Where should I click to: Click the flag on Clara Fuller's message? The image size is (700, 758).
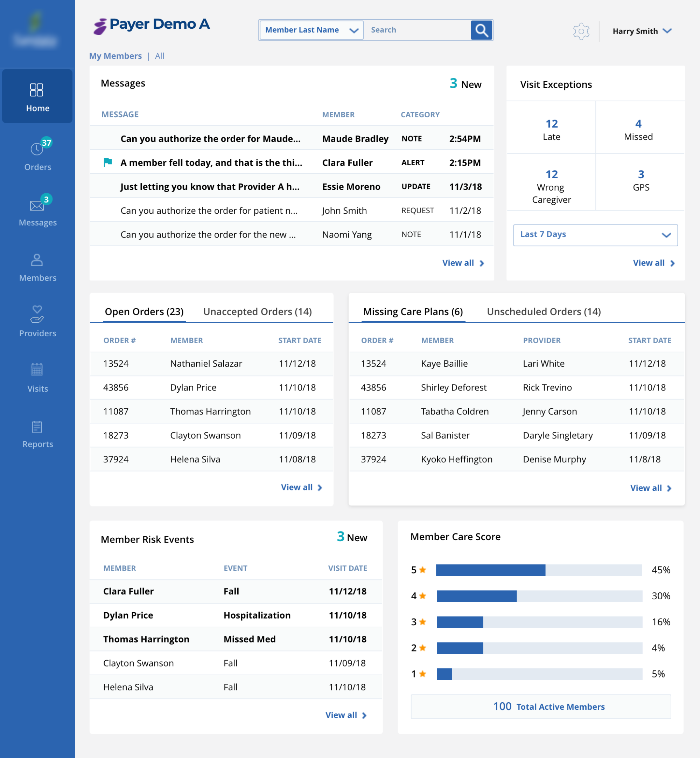pos(108,163)
